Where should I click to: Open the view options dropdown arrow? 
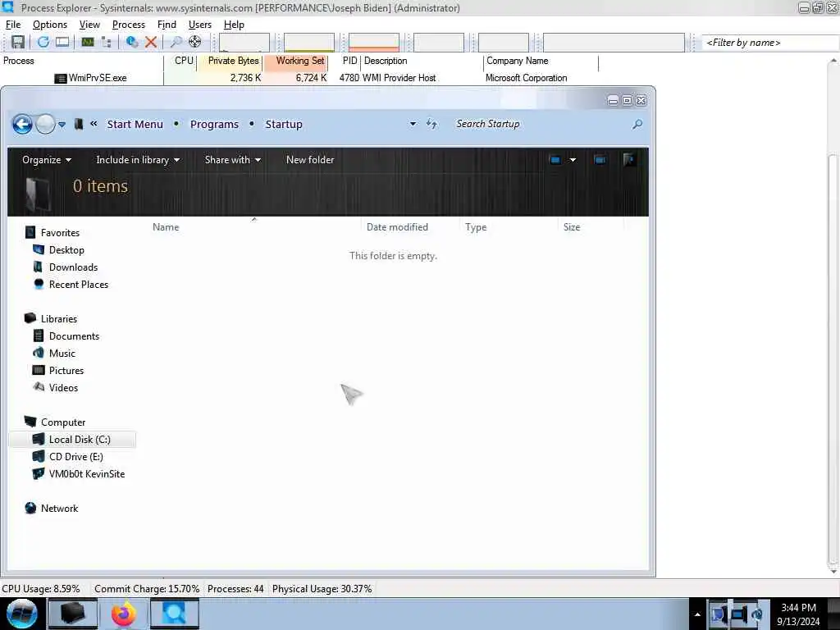[573, 160]
